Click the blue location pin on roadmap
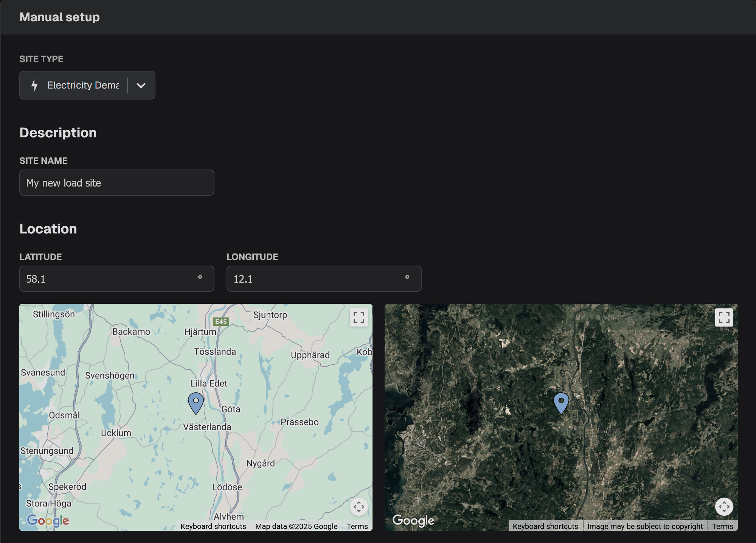The height and width of the screenshot is (543, 756). click(196, 403)
